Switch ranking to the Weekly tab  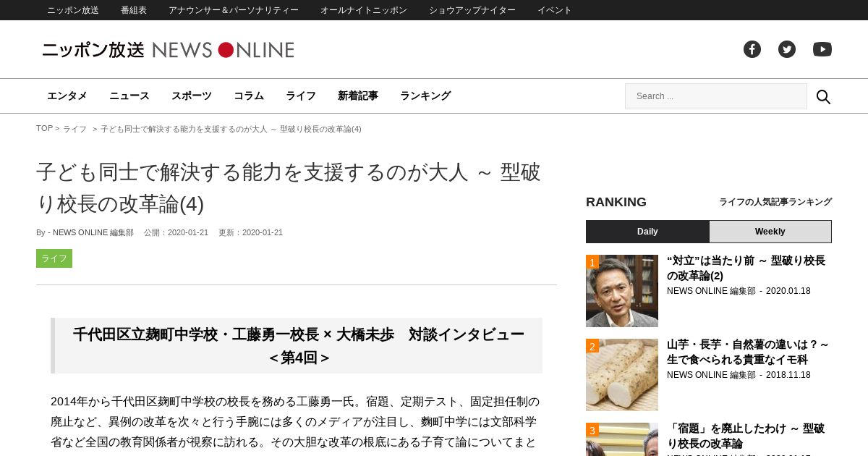[770, 232]
